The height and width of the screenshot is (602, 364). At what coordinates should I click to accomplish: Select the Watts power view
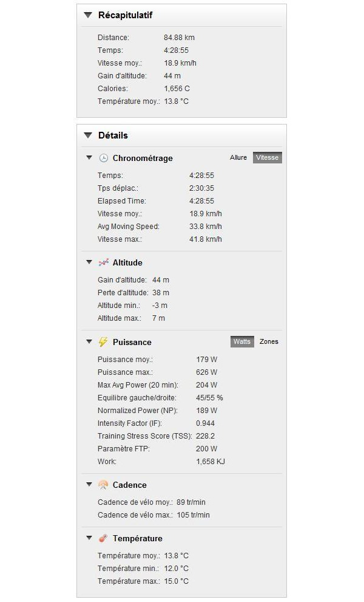point(242,341)
